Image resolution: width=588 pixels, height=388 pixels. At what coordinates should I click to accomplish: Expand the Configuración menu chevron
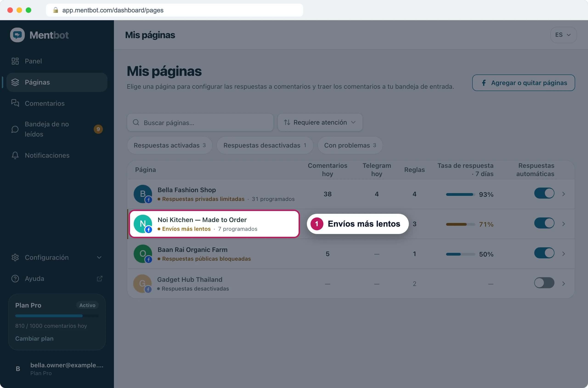[99, 257]
